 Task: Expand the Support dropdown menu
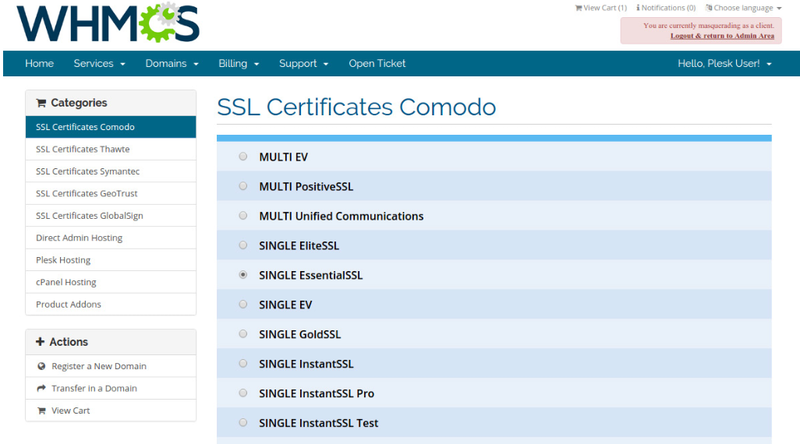click(303, 64)
